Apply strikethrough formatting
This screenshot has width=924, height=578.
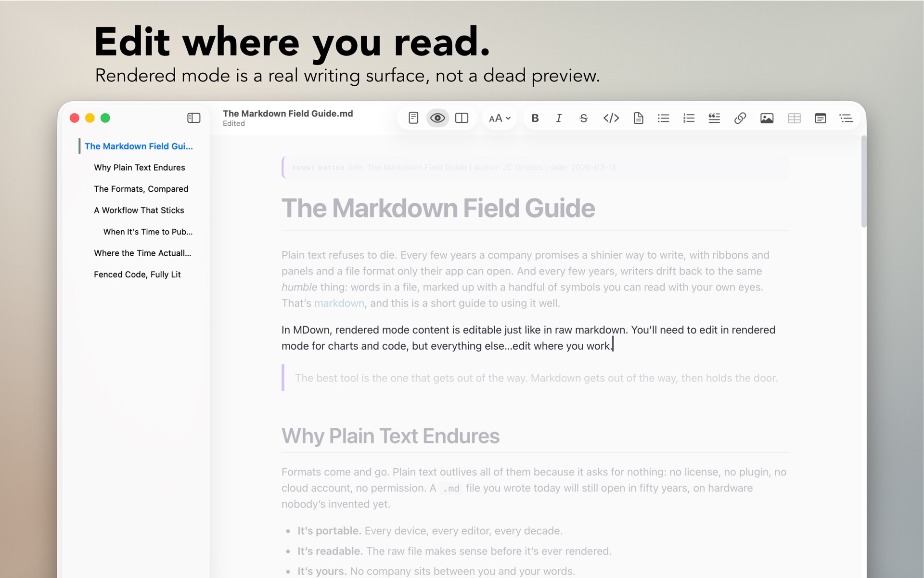pyautogui.click(x=583, y=118)
